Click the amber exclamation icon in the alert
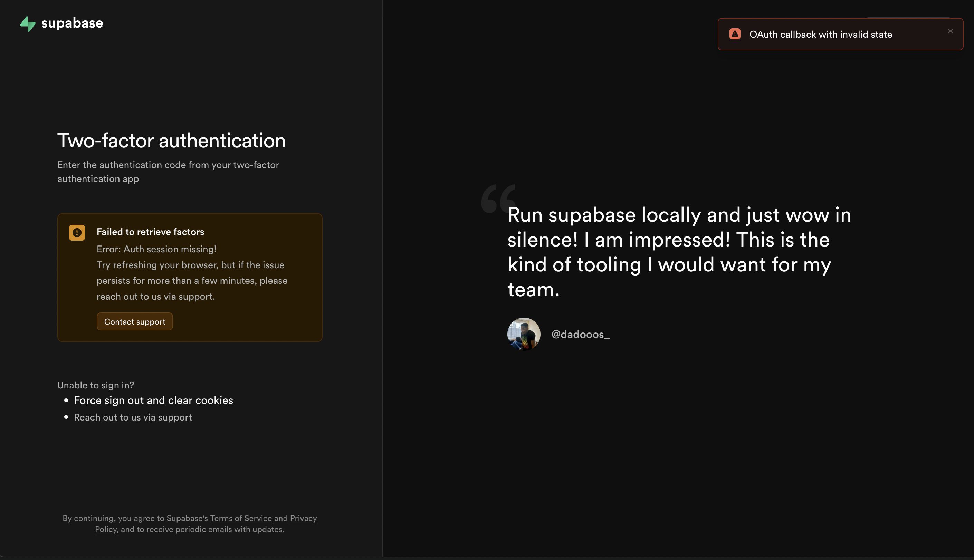The image size is (974, 560). pos(77,233)
